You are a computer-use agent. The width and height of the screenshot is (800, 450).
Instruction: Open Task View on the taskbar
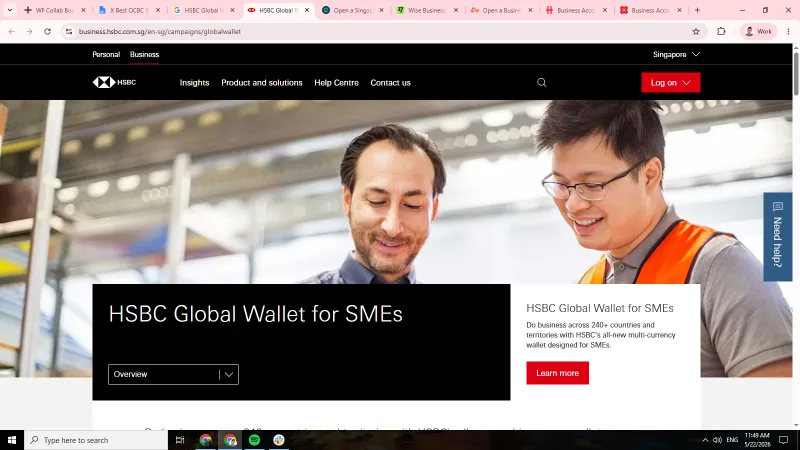(x=180, y=440)
